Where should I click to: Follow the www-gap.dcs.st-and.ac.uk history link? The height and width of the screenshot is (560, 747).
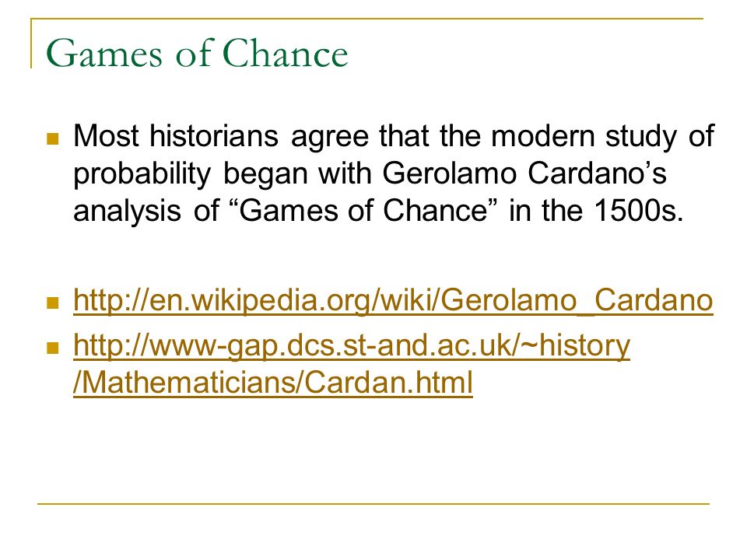coord(352,345)
